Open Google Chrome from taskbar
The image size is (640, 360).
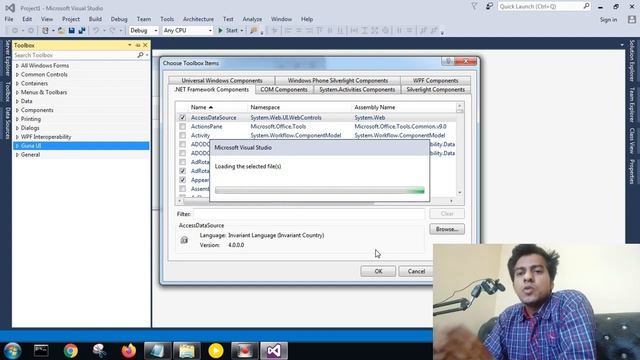pos(71,351)
